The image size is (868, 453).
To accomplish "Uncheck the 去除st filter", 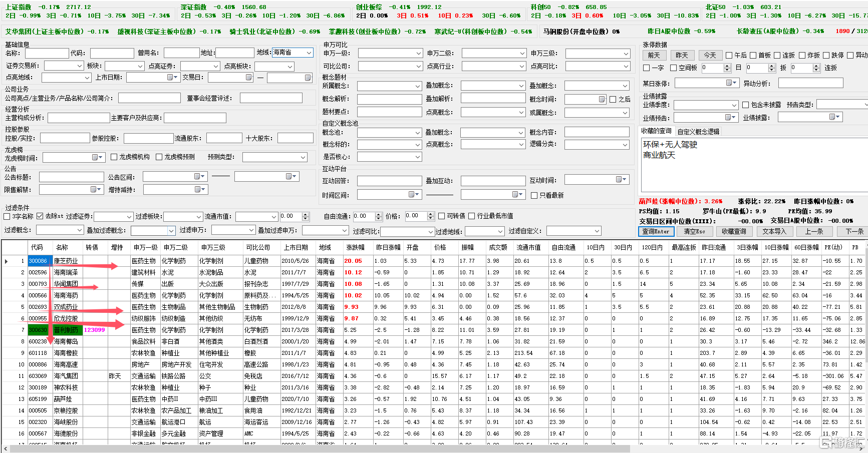I will 40,216.
